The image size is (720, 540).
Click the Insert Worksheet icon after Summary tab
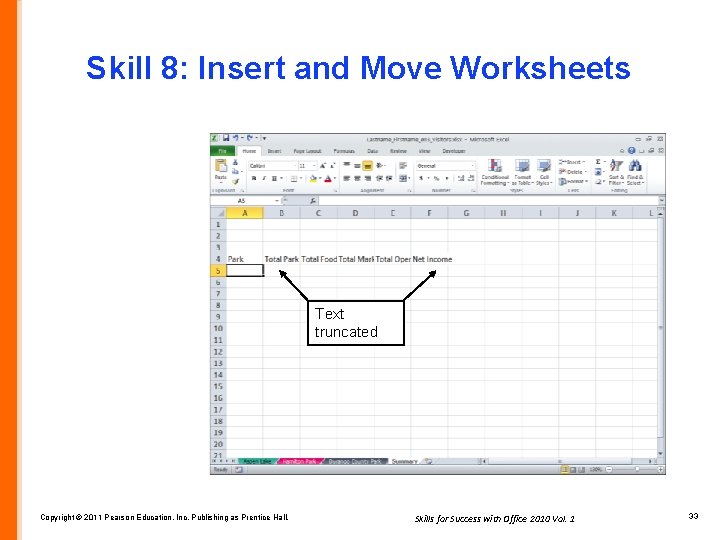tap(428, 461)
